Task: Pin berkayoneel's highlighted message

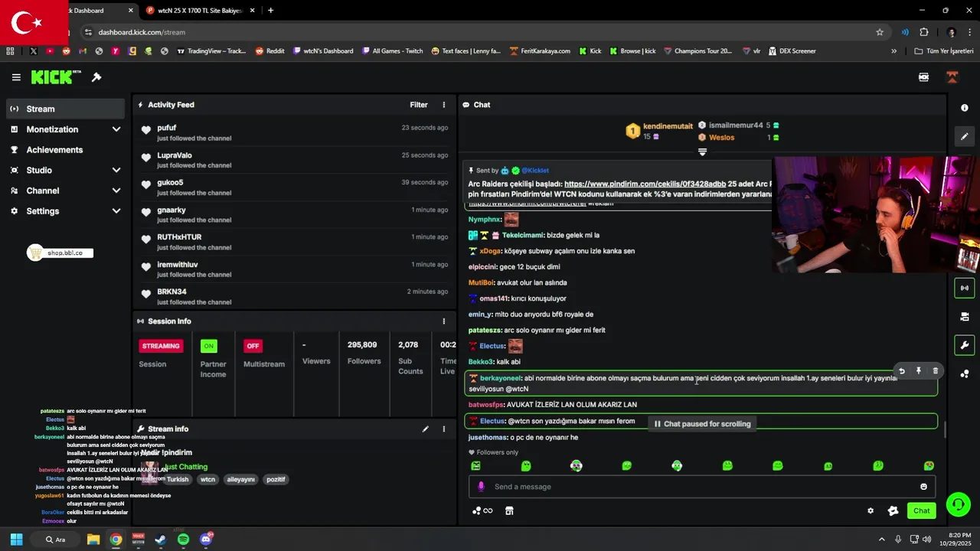Action: click(x=919, y=371)
